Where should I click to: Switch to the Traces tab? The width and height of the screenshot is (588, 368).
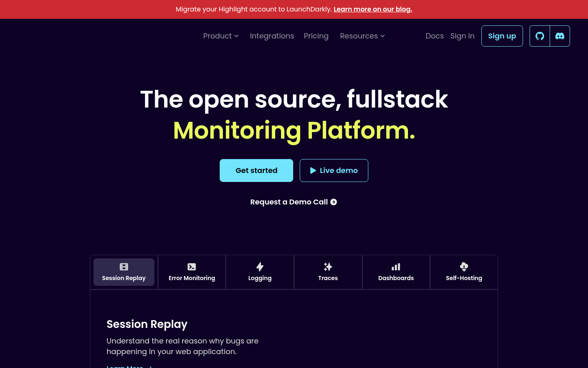(328, 272)
